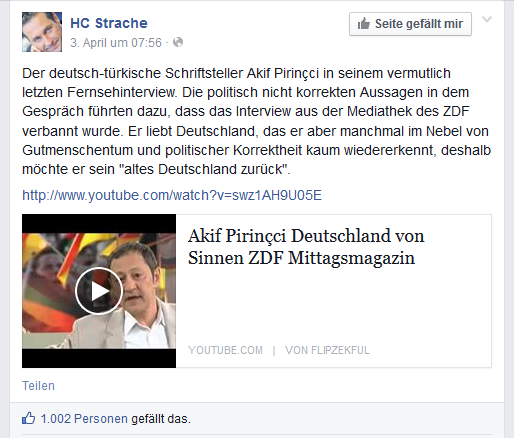Open the YouTube watch URL link

172,195
